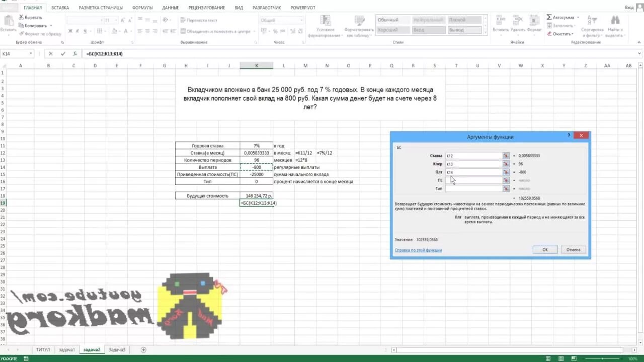Screen dimensions: 644x362
Task: Click Copy (Копировать) in the clipboard group
Action: pyautogui.click(x=33, y=26)
